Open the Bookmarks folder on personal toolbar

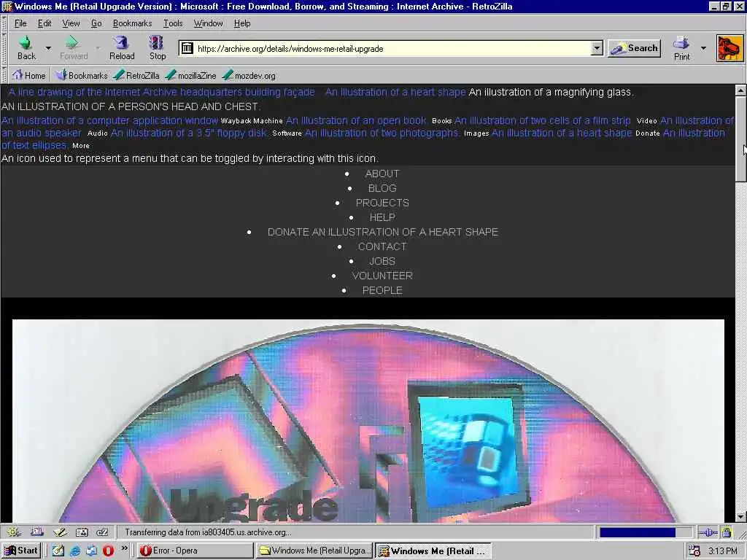[x=82, y=75]
